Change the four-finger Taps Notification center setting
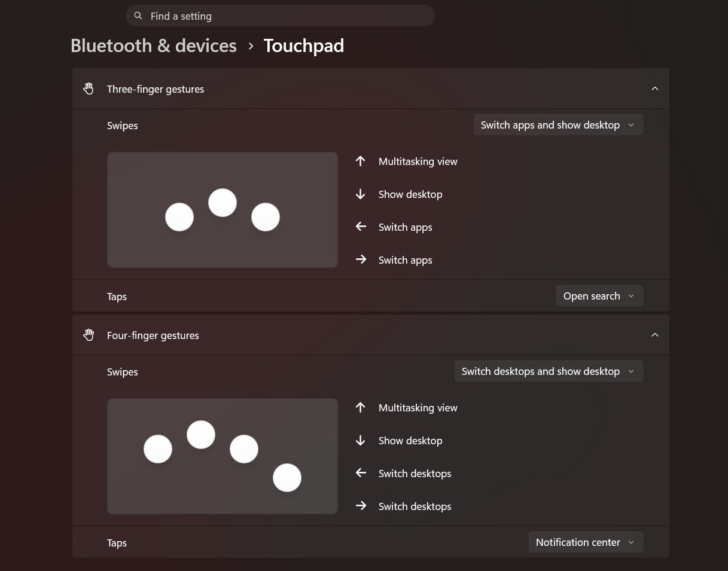This screenshot has width=728, height=571. tap(585, 542)
